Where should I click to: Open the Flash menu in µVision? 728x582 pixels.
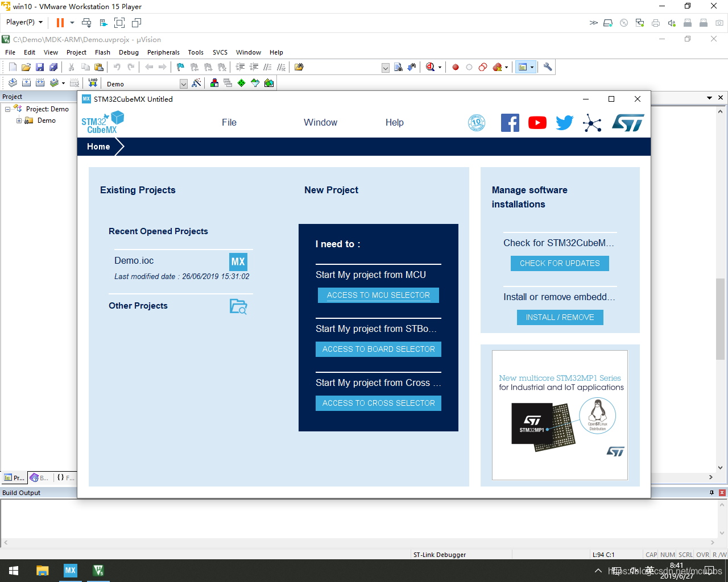click(x=102, y=52)
